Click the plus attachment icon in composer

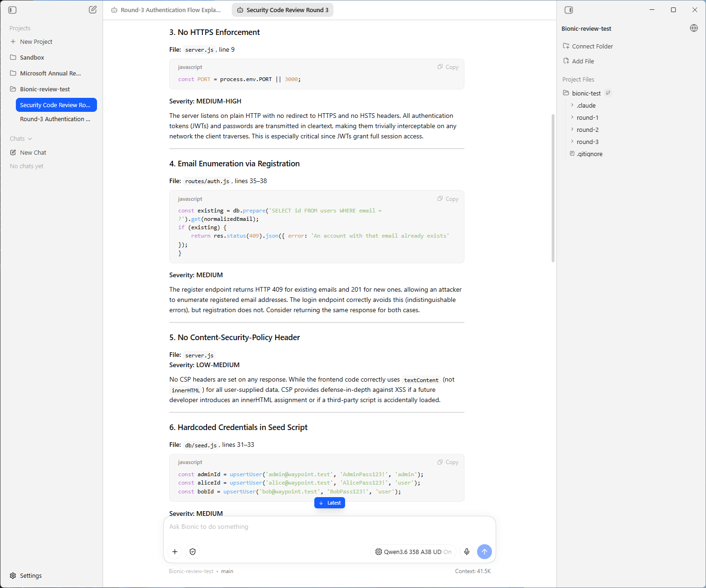(x=175, y=552)
